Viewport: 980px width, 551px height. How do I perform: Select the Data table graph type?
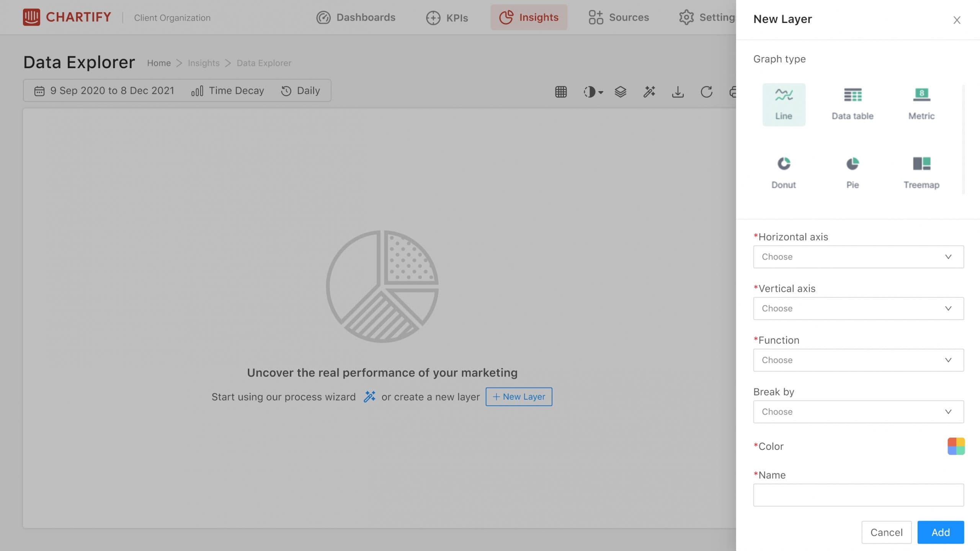coord(853,105)
